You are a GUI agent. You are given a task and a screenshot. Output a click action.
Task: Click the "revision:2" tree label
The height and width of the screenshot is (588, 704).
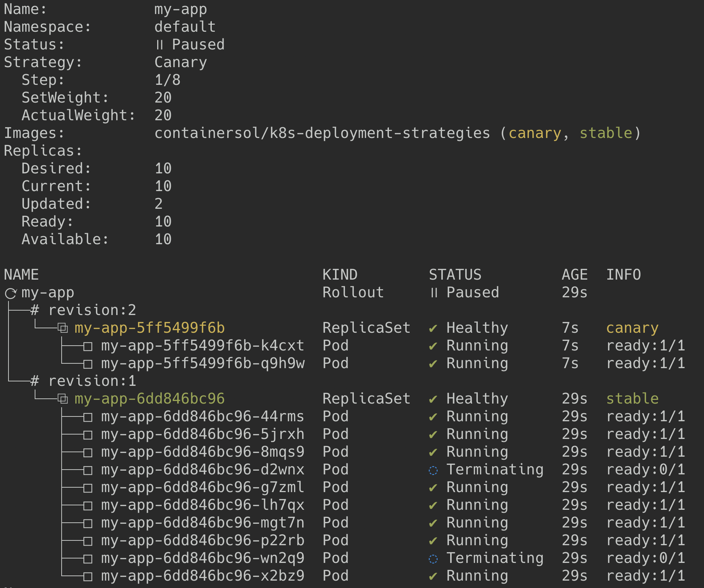92,310
